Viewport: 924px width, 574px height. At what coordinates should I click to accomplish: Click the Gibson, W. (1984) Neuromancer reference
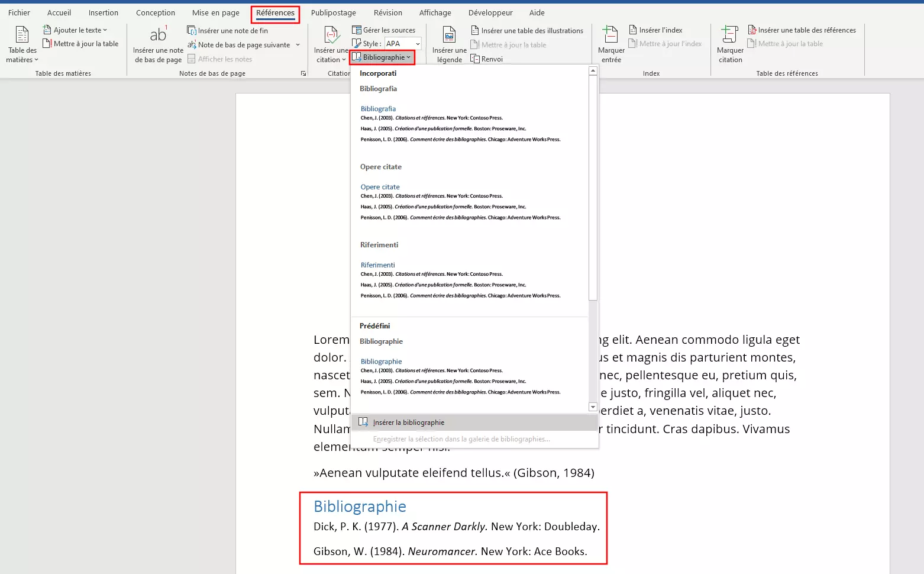click(450, 552)
